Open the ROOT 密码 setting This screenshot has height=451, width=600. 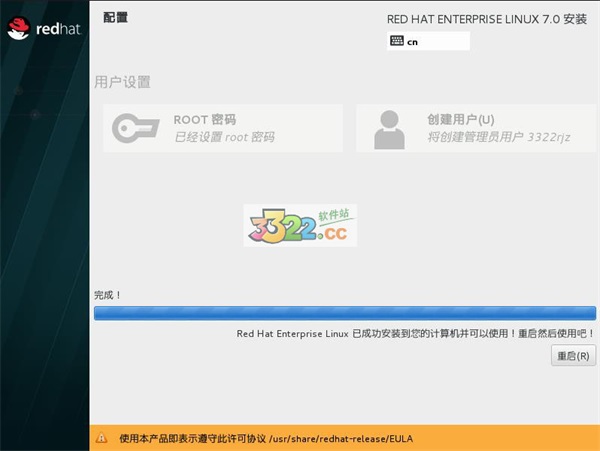223,128
